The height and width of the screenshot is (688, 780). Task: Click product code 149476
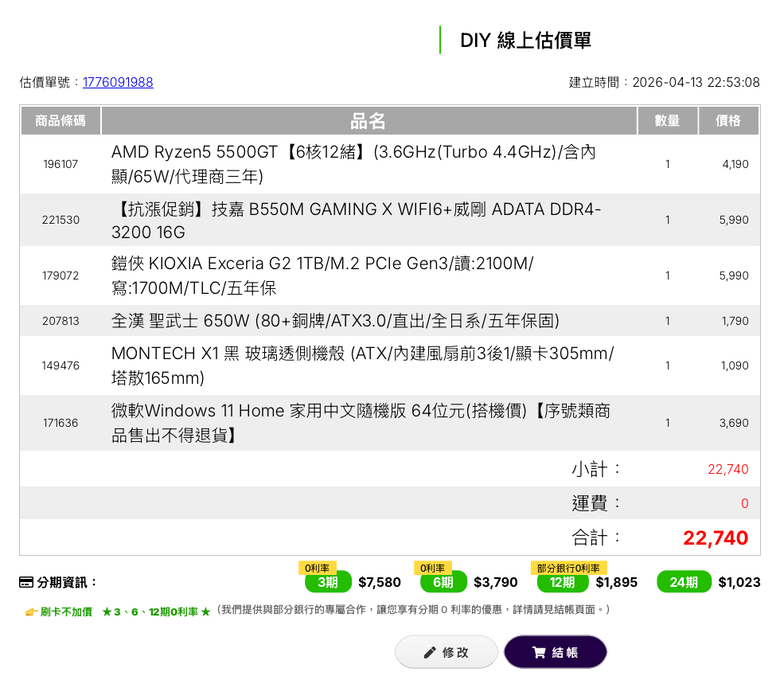(x=61, y=366)
